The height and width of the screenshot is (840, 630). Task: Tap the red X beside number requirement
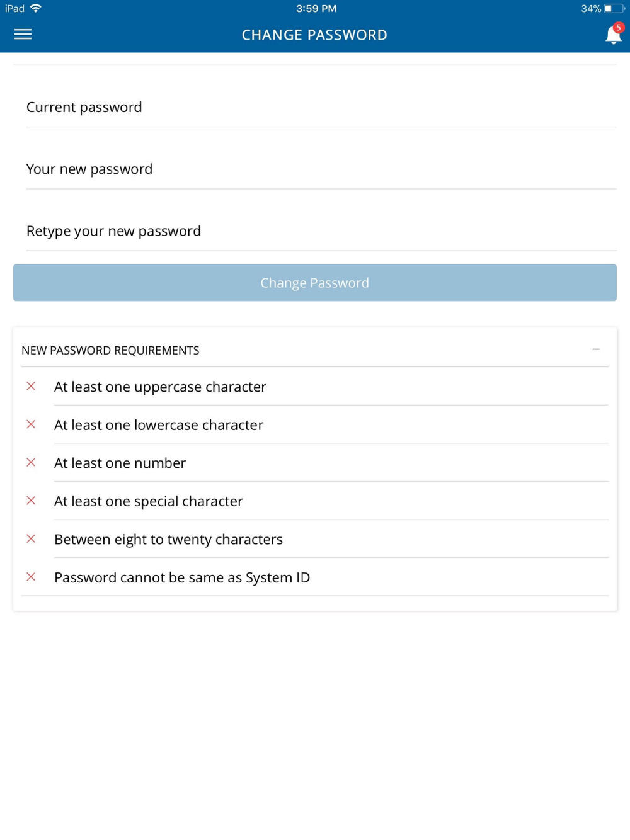tap(31, 463)
